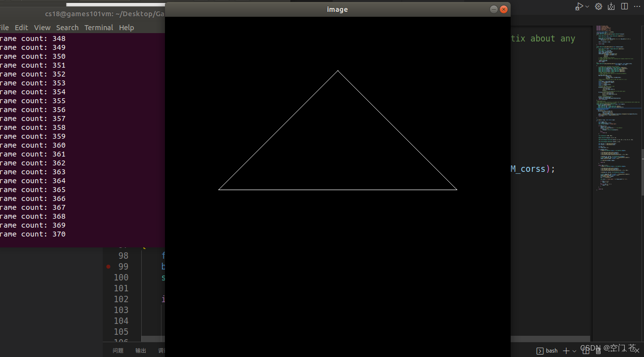This screenshot has height=357, width=644.
Task: Click the plus icon for a new terminal
Action: pyautogui.click(x=566, y=351)
